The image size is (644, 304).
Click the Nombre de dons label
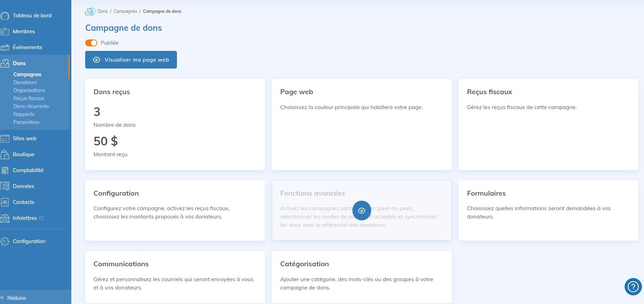click(115, 125)
